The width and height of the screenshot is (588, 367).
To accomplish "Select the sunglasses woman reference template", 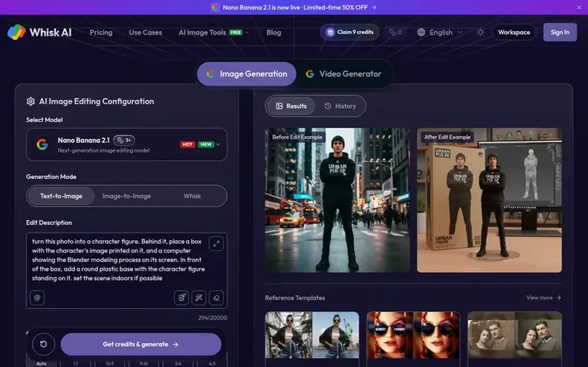I will point(413,337).
